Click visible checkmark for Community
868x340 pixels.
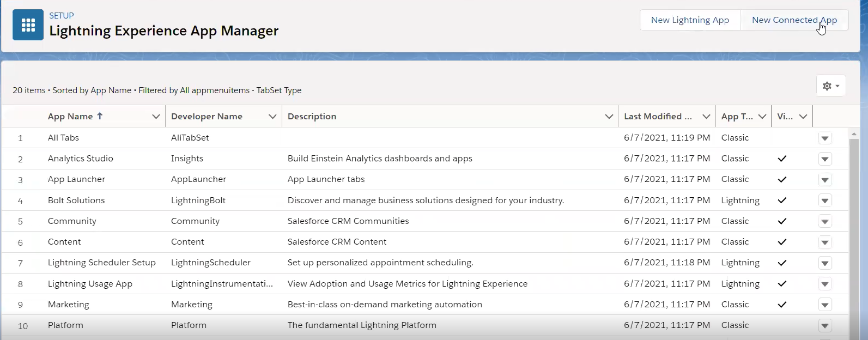tap(782, 221)
